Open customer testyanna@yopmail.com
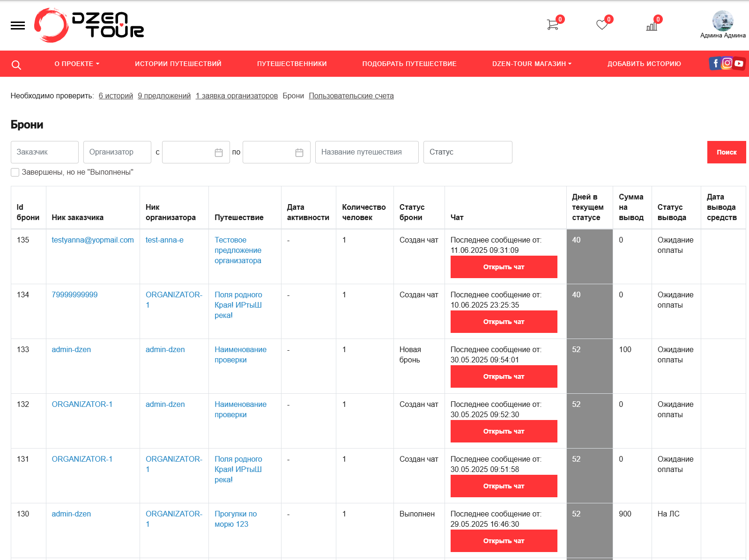The height and width of the screenshot is (560, 749). click(x=93, y=240)
